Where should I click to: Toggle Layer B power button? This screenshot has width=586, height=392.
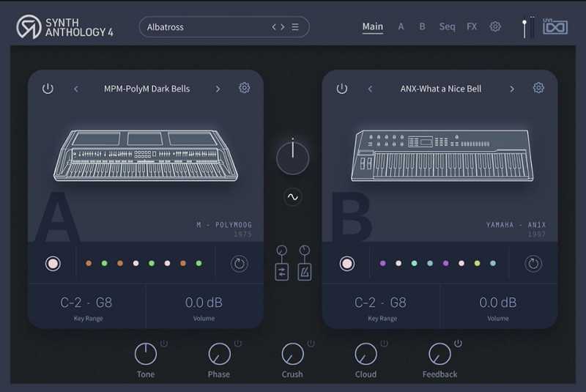click(x=342, y=89)
